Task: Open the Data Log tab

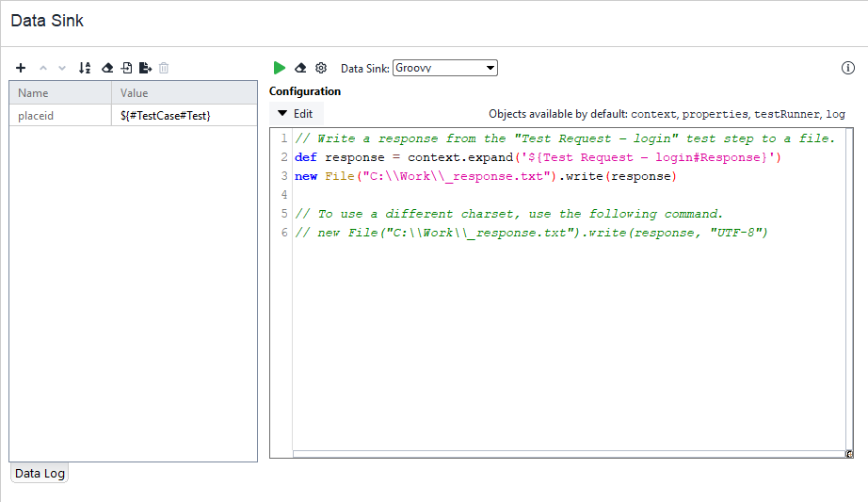Action: point(40,473)
